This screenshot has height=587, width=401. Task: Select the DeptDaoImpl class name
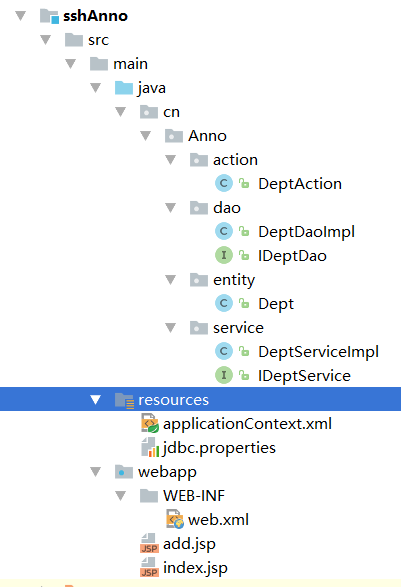pyautogui.click(x=307, y=232)
